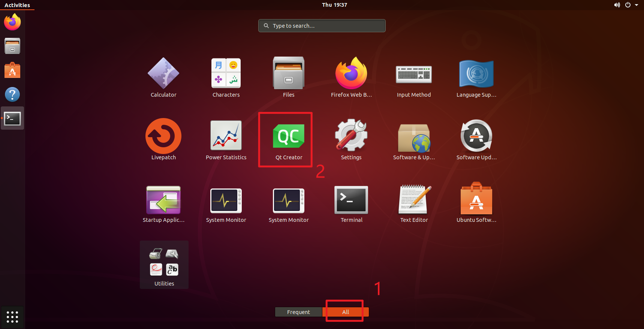Click the power icon in top bar
This screenshot has width=644, height=329.
point(628,5)
